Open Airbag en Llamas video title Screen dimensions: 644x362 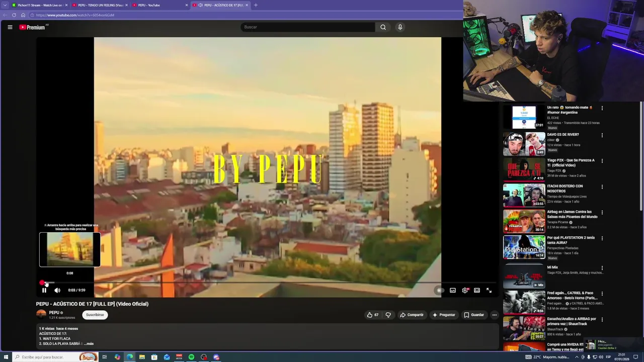tap(572, 214)
